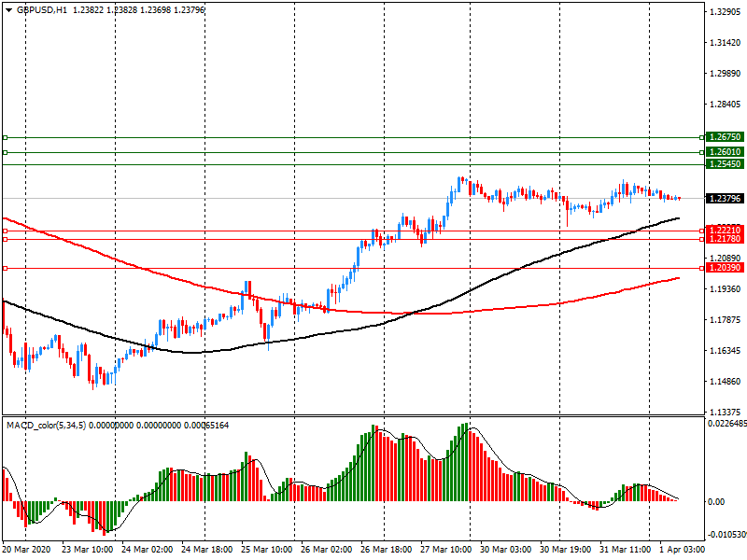Grab left handle of the 1.20390 line
Viewport: 747px width, 560px height.
pos(6,269)
